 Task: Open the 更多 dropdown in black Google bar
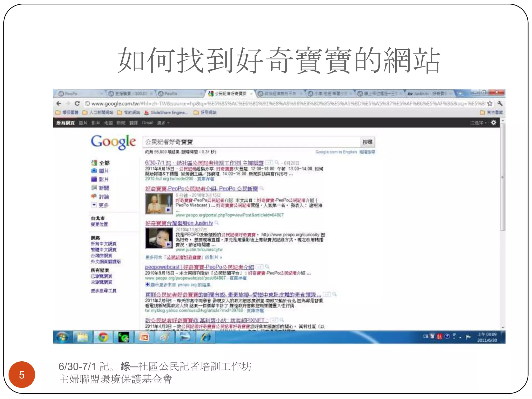(x=163, y=123)
